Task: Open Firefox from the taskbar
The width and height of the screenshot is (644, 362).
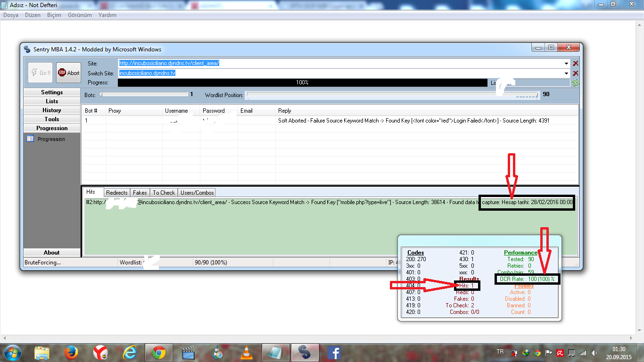Action: pyautogui.click(x=71, y=352)
